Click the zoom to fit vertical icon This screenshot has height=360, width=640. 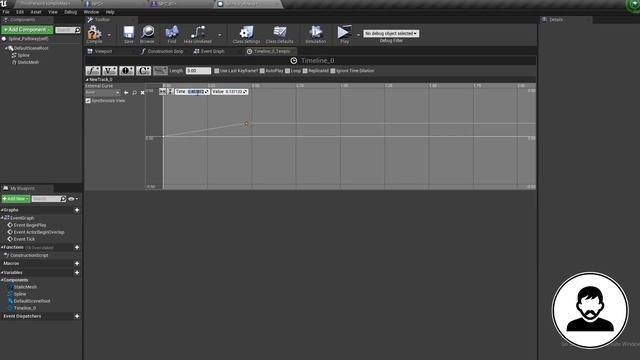[170, 92]
